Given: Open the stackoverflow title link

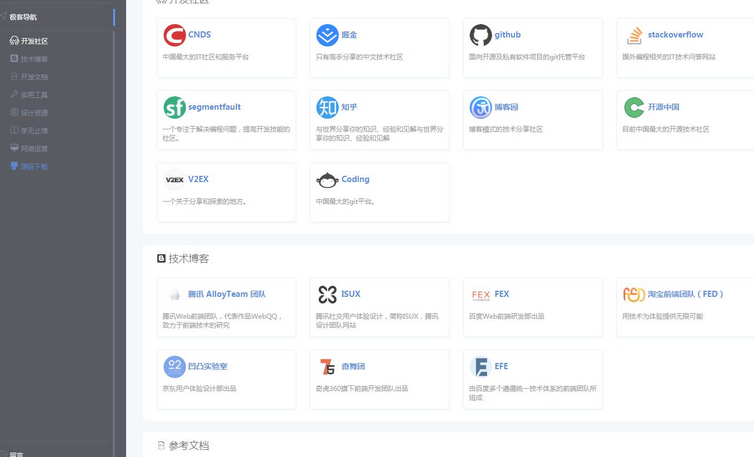Looking at the screenshot, I should tap(675, 35).
